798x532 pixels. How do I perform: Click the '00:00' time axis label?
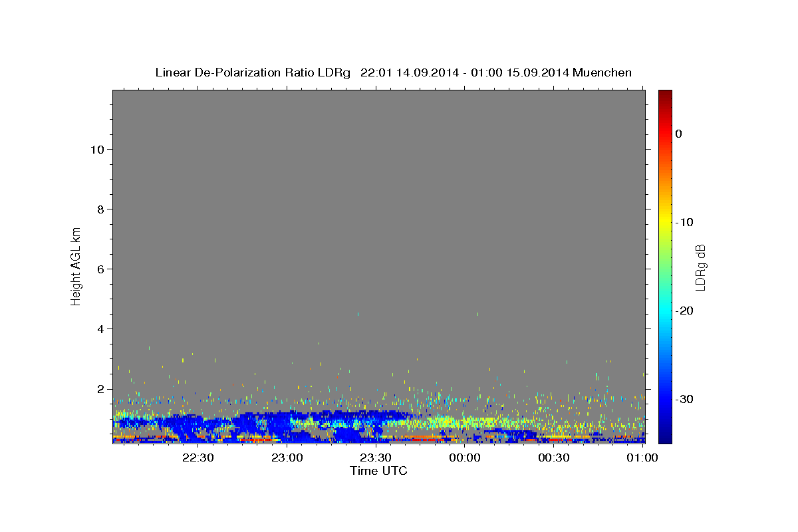click(x=465, y=458)
